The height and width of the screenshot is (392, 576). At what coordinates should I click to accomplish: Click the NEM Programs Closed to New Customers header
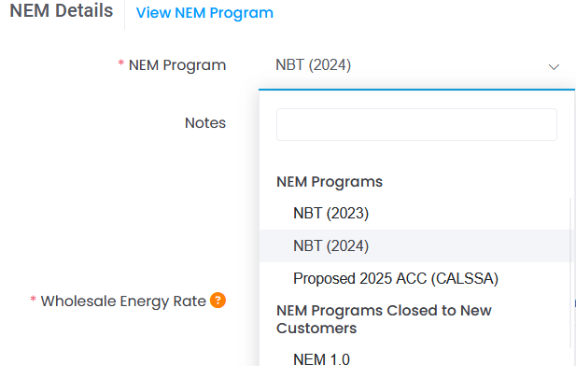click(x=384, y=319)
